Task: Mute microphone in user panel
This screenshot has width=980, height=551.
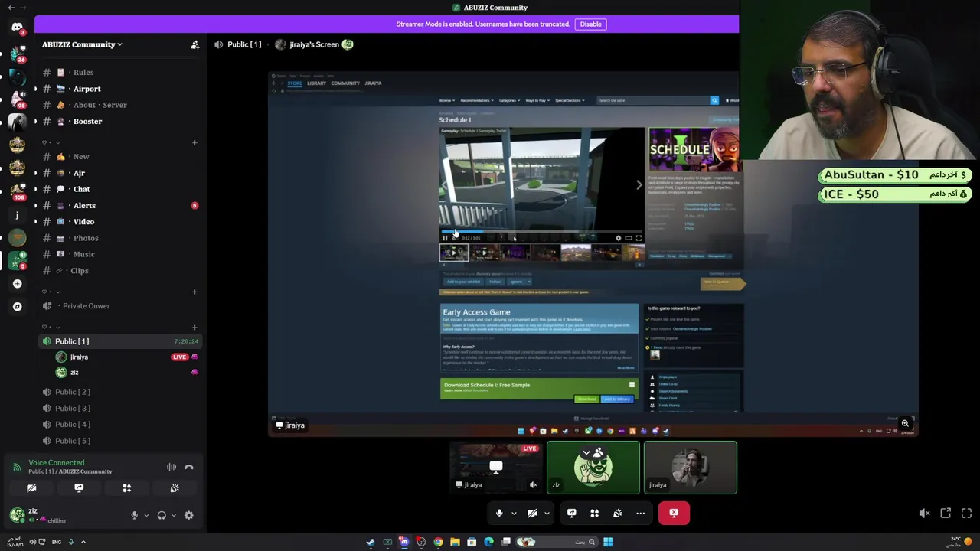Action: point(134,515)
